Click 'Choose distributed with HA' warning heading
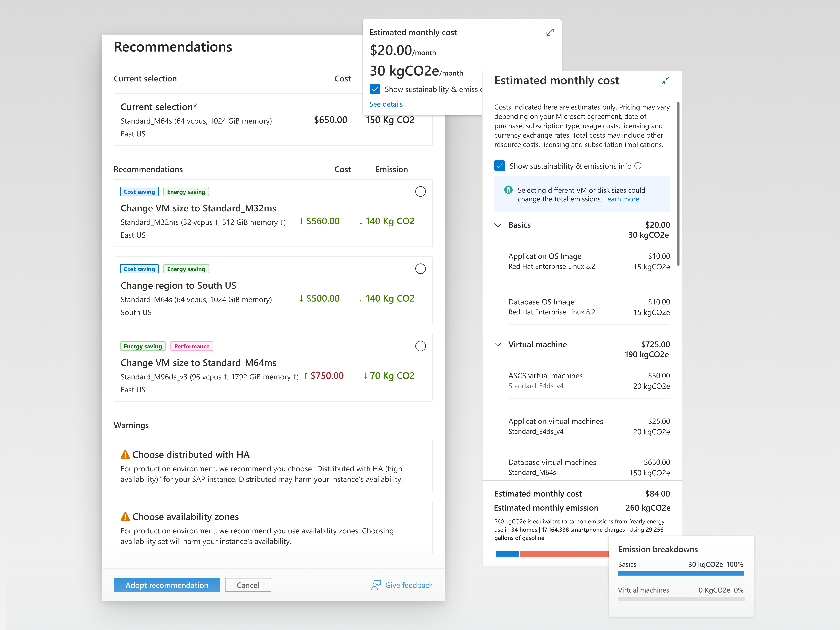The height and width of the screenshot is (630, 840). [191, 455]
